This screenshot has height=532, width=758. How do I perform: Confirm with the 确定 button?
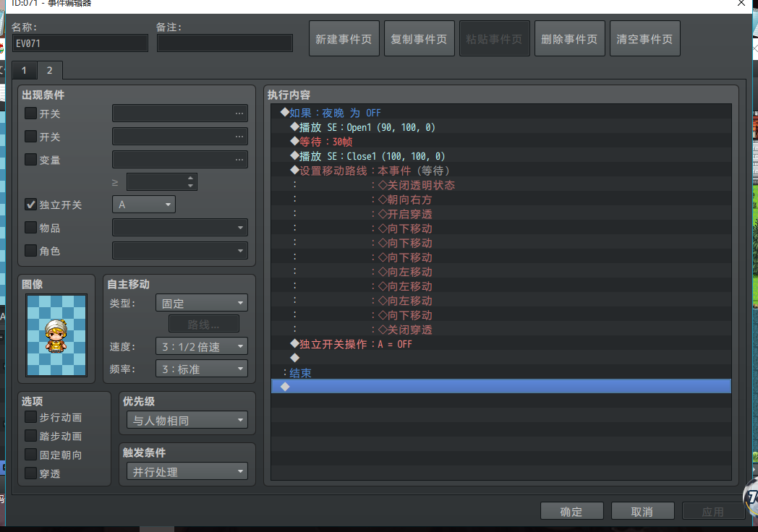coord(572,511)
